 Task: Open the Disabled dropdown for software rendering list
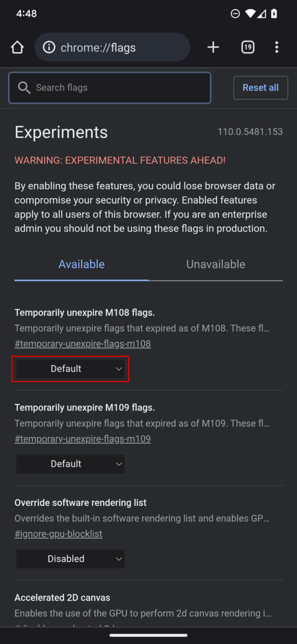(x=70, y=559)
